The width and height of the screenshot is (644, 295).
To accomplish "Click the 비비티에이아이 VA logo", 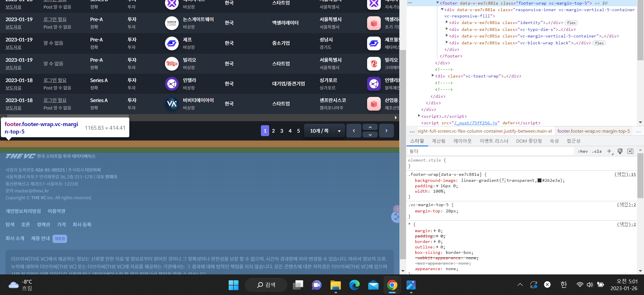I will (172, 104).
